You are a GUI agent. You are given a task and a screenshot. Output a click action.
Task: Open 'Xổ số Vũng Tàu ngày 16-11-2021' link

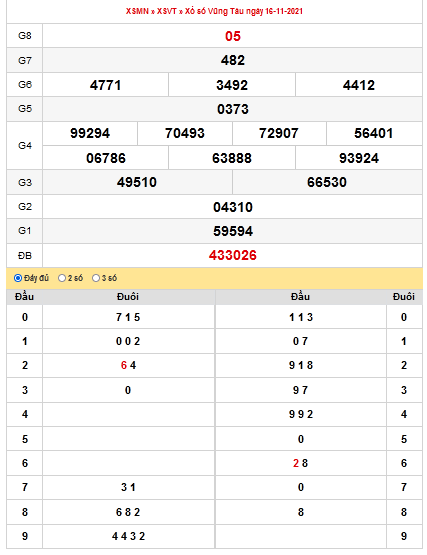[244, 11]
